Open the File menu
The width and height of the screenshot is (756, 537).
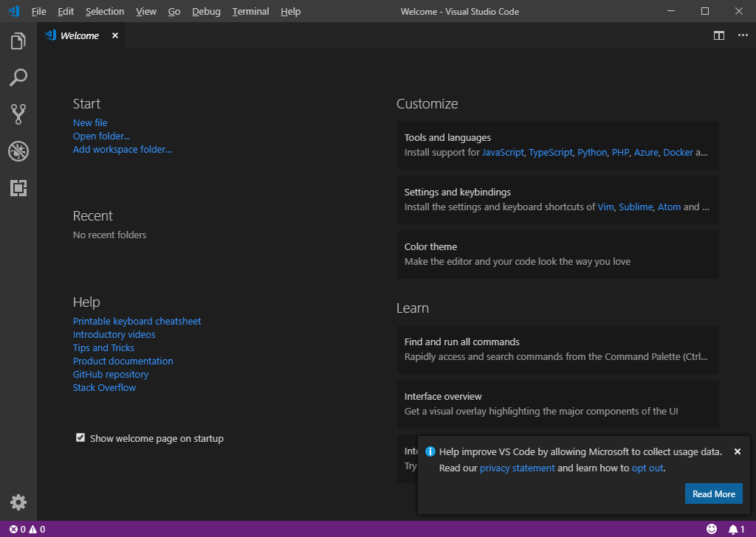[x=38, y=12]
